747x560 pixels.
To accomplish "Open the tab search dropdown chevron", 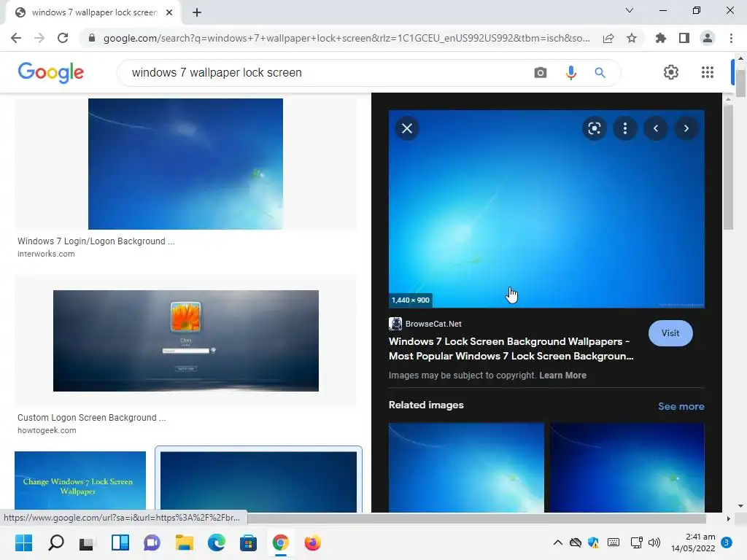I will coord(630,10).
